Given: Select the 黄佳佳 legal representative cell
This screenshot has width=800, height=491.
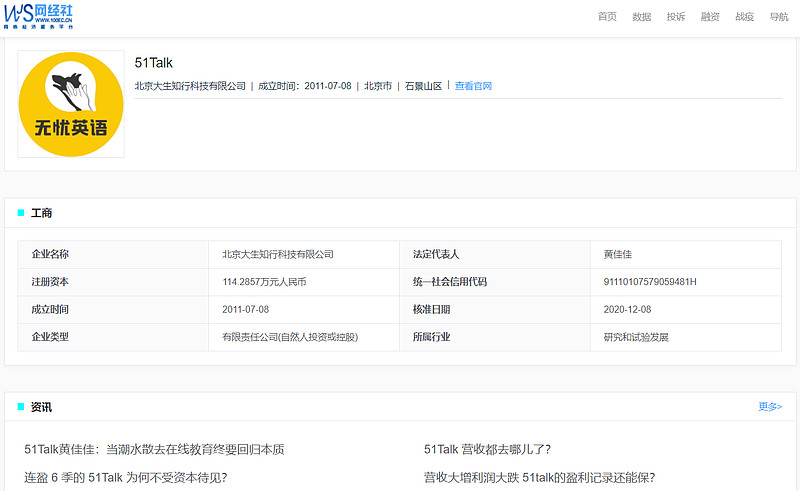Looking at the screenshot, I should point(686,254).
